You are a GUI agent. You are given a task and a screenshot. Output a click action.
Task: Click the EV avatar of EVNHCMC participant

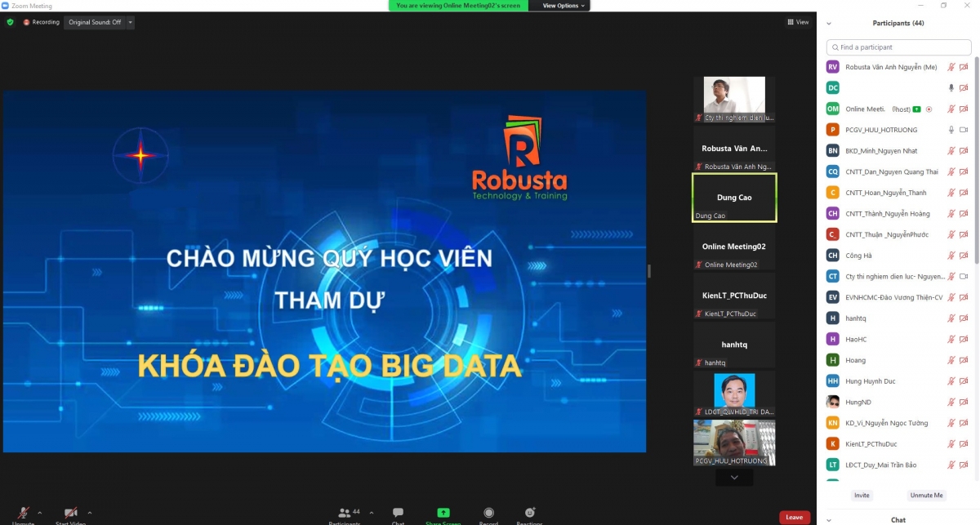[833, 297]
